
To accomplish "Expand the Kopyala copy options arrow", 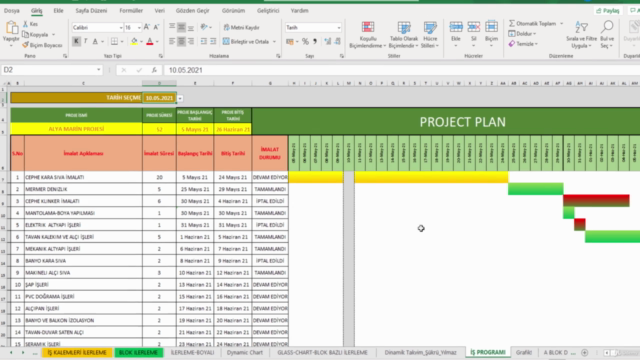I will (53, 35).
